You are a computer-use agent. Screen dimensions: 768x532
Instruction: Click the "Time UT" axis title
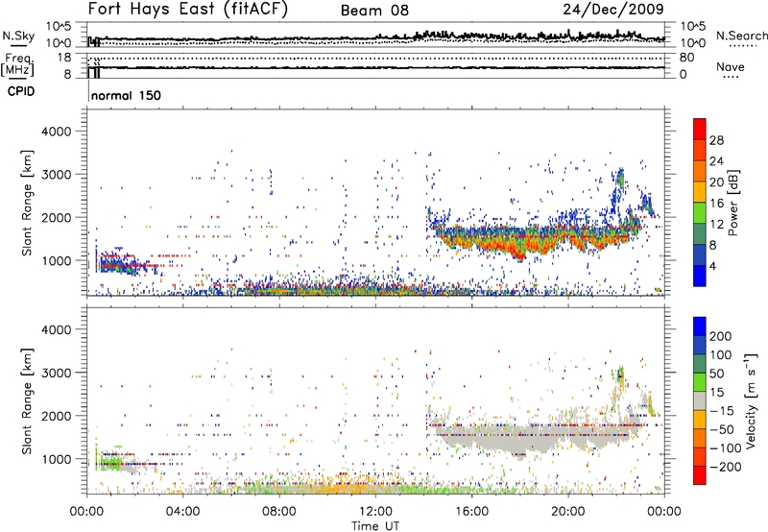click(x=375, y=526)
